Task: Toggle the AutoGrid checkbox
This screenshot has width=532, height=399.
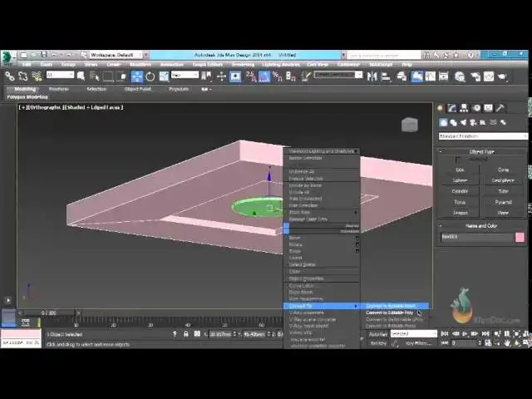Action: coord(458,159)
